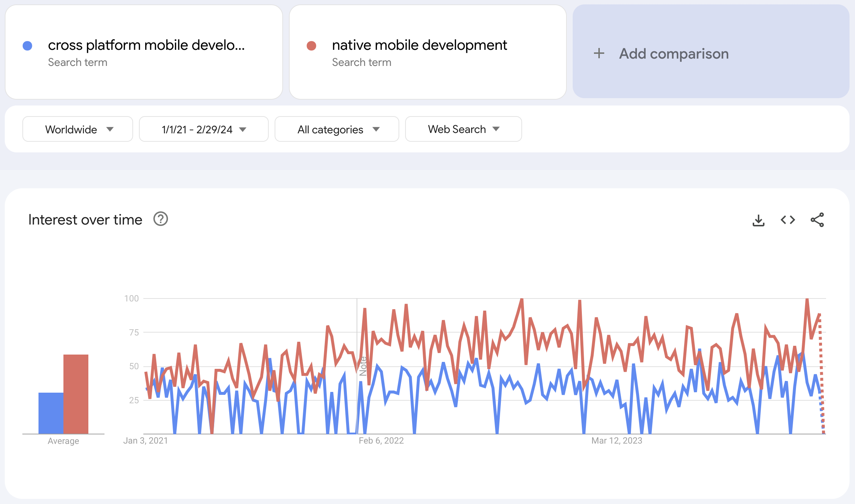Select the native mobile development search term card
The height and width of the screenshot is (504, 855).
(427, 53)
